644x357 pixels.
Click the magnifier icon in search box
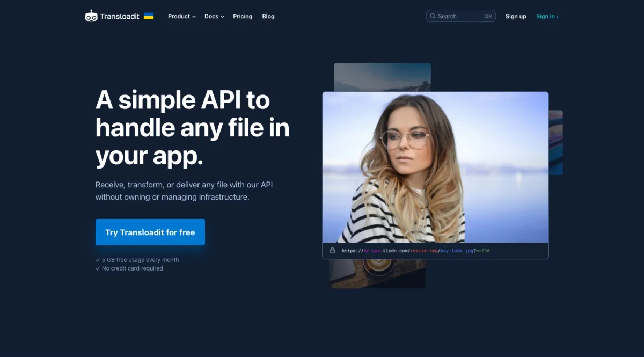433,16
